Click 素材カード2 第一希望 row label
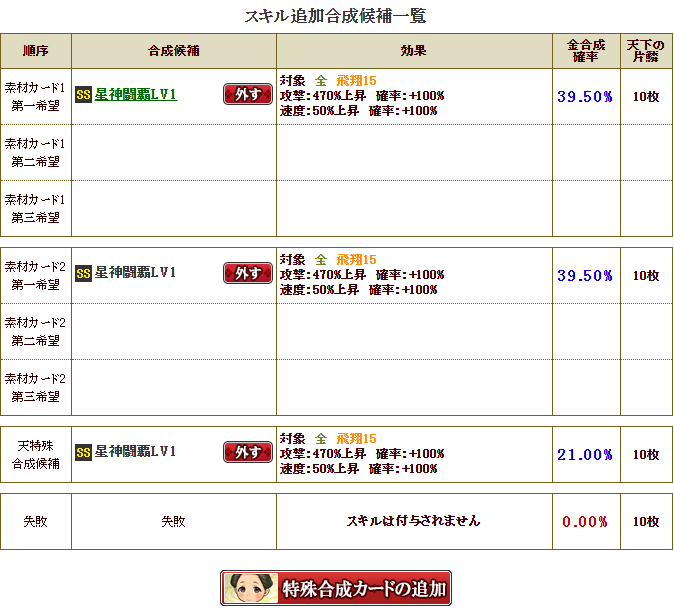This screenshot has height=612, width=674. click(35, 275)
